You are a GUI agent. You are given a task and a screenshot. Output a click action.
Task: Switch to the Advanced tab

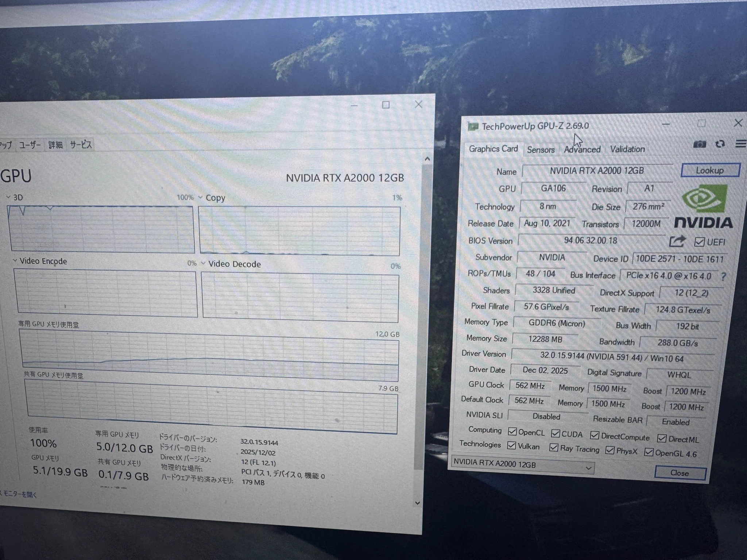click(582, 149)
